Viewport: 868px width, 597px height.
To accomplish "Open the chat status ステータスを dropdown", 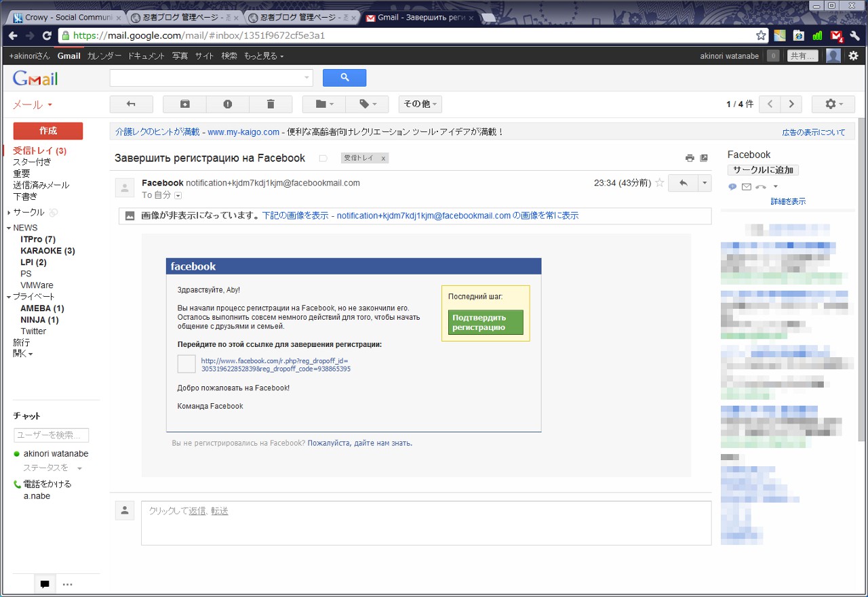I will [x=79, y=468].
